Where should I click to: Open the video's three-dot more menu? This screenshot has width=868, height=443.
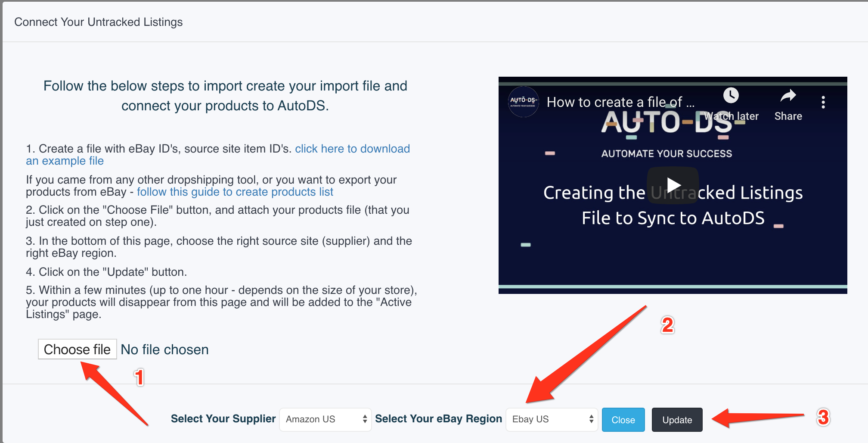click(x=823, y=102)
